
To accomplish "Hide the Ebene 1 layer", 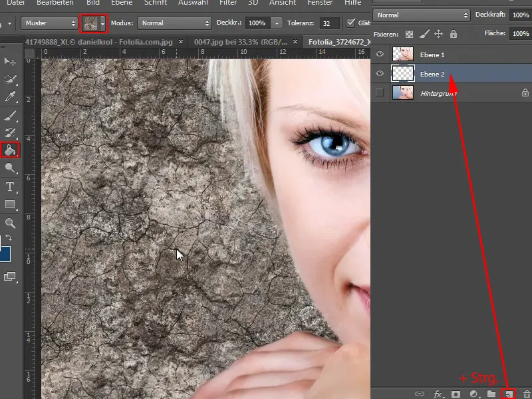I will point(380,54).
